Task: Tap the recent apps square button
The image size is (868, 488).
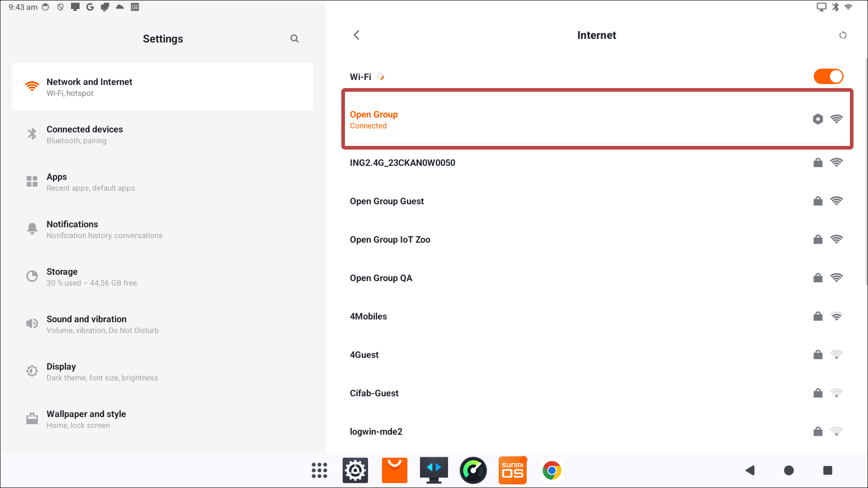Action: click(827, 470)
